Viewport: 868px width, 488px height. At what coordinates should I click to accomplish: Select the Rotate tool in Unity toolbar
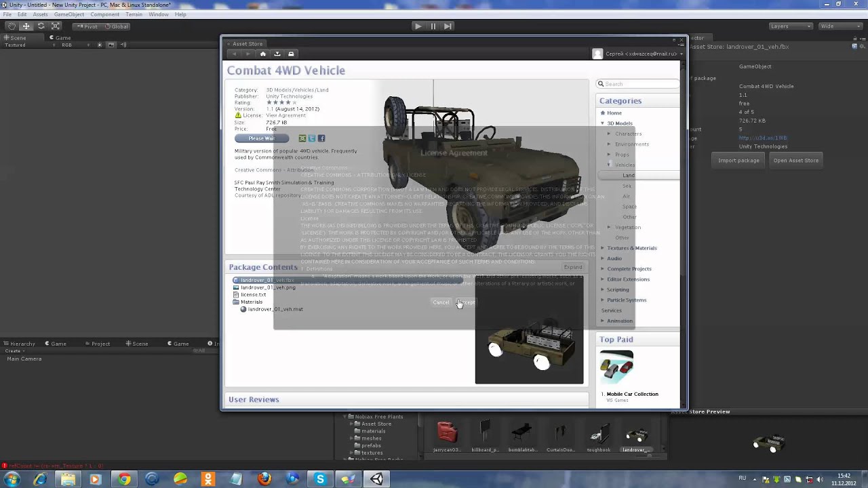41,26
